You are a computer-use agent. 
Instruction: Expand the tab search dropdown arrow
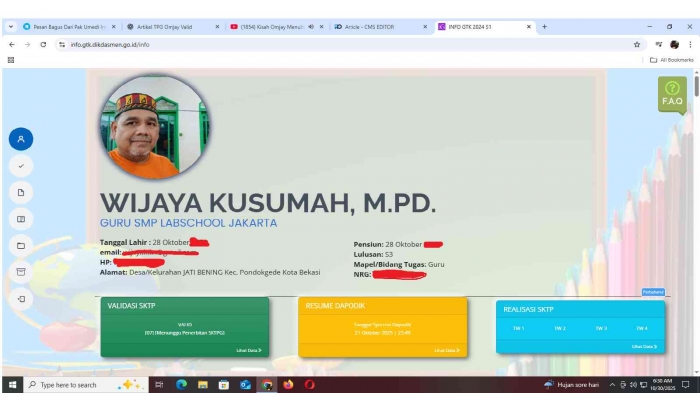tap(11, 27)
